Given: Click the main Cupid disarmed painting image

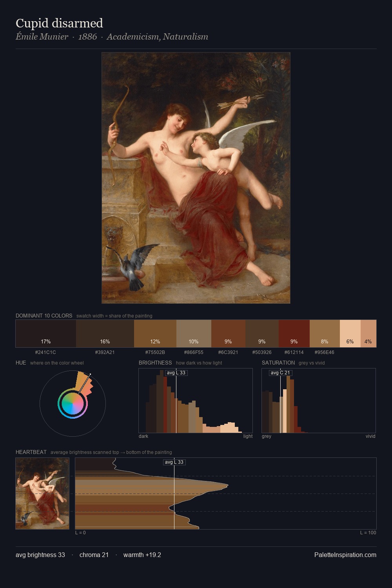Looking at the screenshot, I should 196,178.
